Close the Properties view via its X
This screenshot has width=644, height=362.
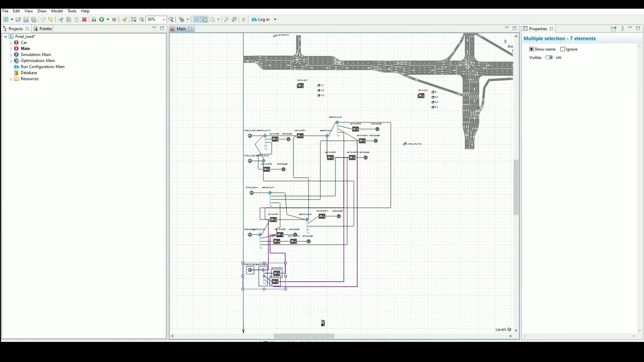point(551,29)
